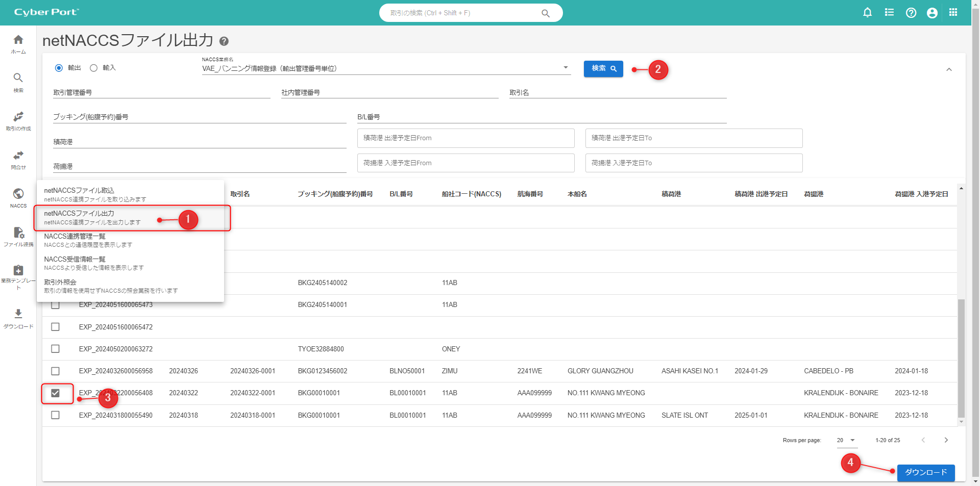Open the NACCS globe icon in sidebar
980x486 pixels.
18,194
